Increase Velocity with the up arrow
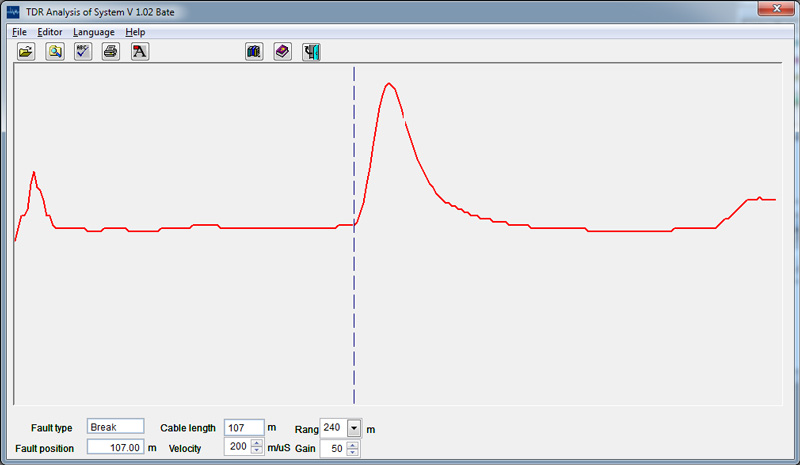 click(257, 443)
